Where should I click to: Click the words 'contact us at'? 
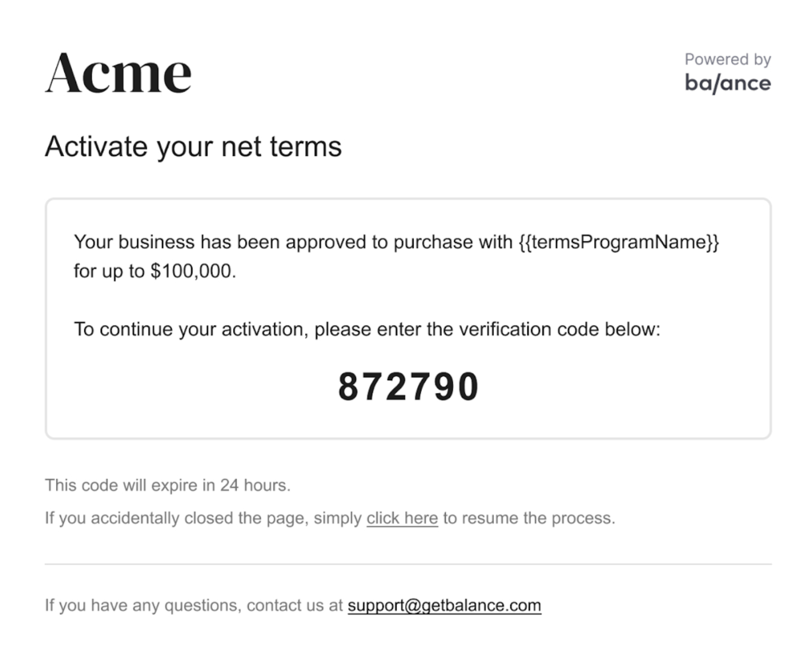294,605
